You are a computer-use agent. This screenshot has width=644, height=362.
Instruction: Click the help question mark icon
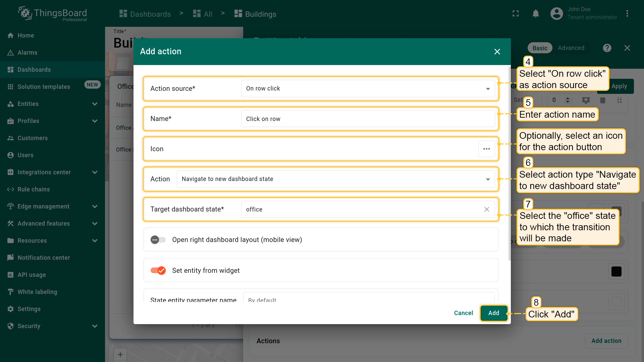[x=607, y=48]
